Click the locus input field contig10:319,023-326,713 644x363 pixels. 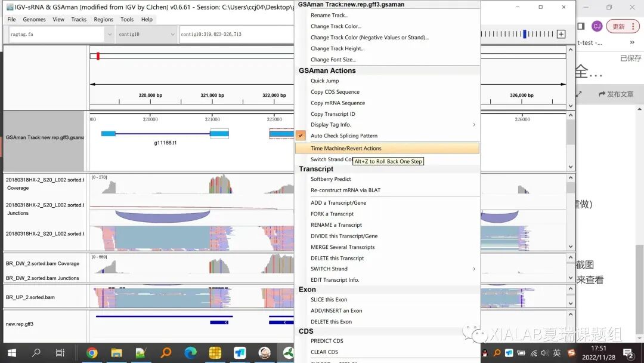(x=237, y=34)
